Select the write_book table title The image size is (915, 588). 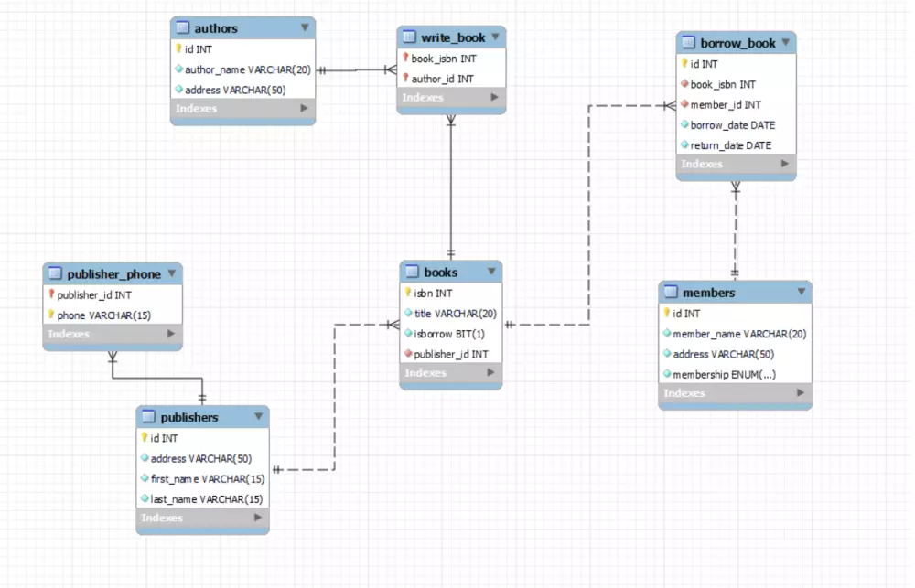(x=455, y=37)
